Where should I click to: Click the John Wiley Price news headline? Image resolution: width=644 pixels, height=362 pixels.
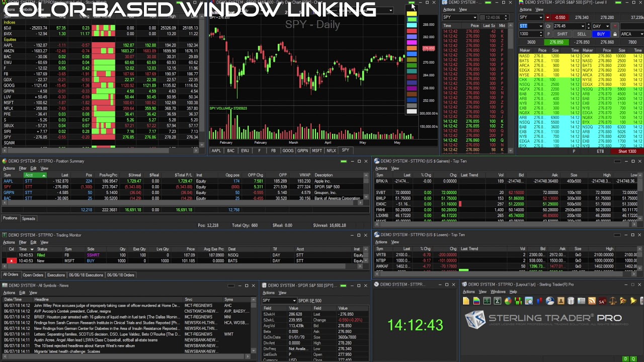[x=106, y=306]
